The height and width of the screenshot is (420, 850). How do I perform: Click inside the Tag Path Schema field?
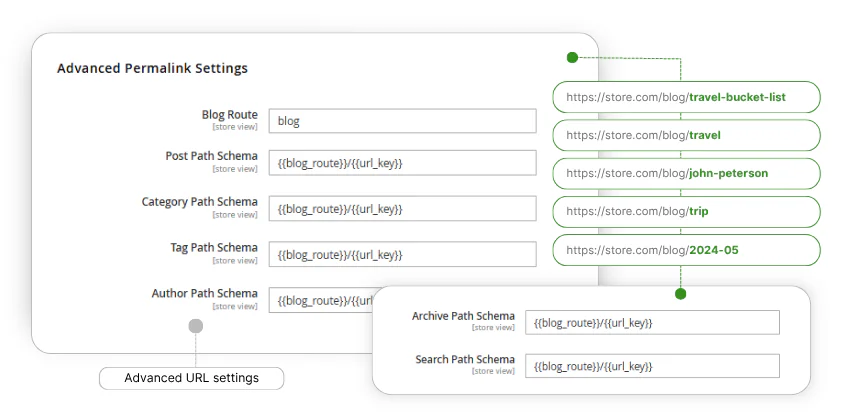coord(402,255)
